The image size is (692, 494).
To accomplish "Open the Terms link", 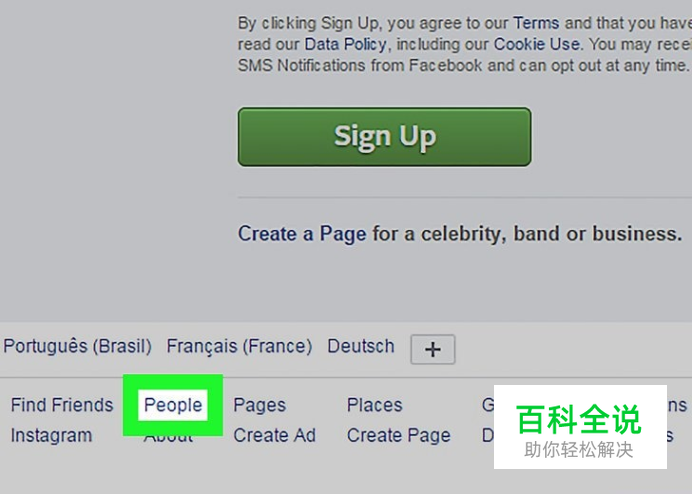I will click(536, 23).
